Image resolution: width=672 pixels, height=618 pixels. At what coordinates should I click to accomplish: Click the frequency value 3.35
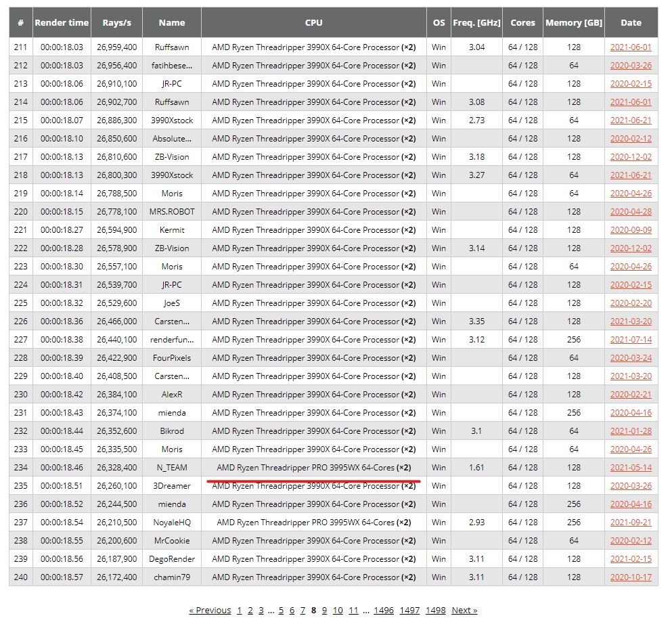[476, 322]
